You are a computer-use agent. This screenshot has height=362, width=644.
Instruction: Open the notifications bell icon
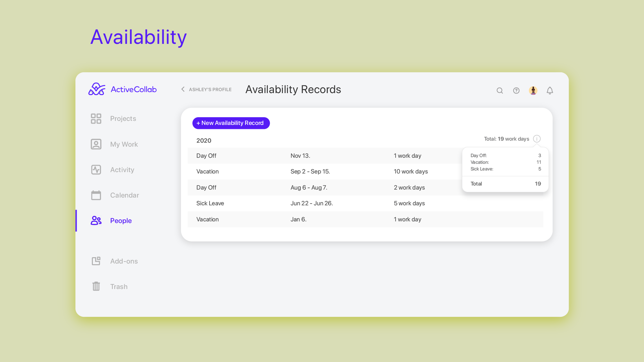click(x=550, y=90)
